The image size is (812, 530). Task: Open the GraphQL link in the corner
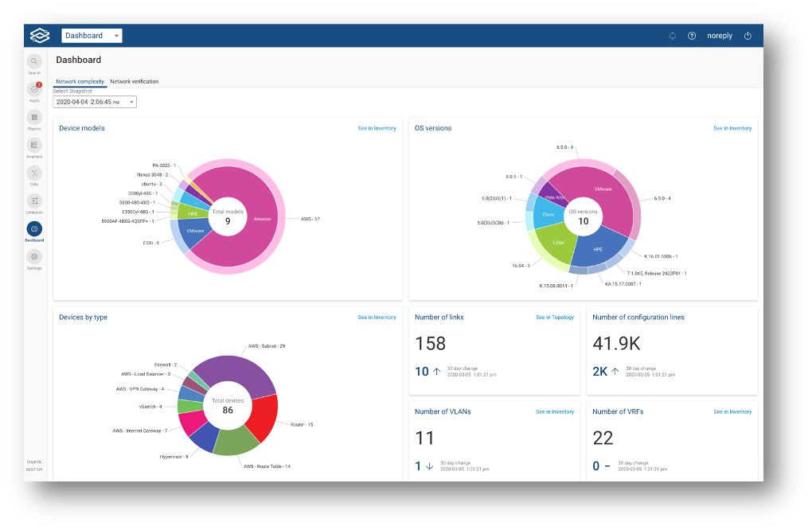34,462
